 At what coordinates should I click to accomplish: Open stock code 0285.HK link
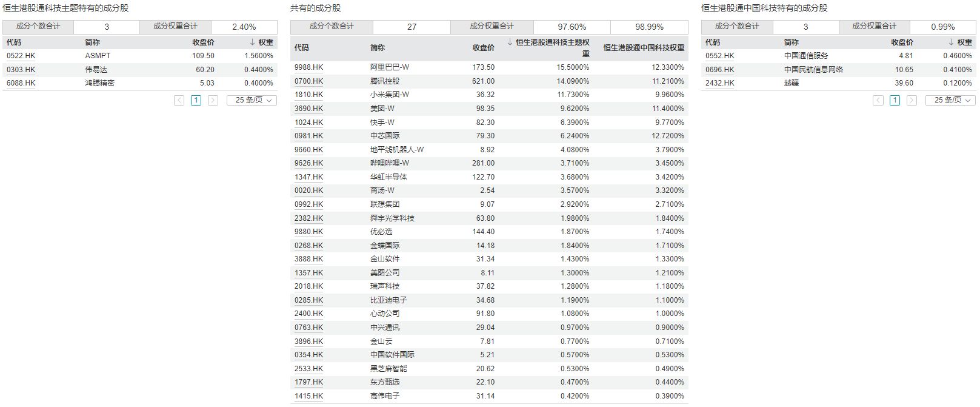tap(309, 300)
